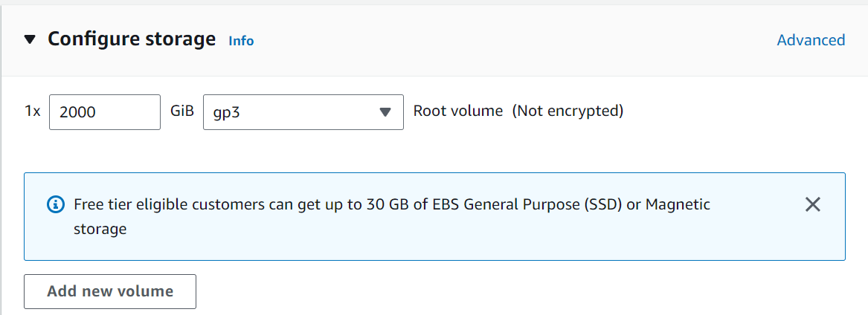
Task: Collapse the Configure storage section triangle
Action: [30, 39]
